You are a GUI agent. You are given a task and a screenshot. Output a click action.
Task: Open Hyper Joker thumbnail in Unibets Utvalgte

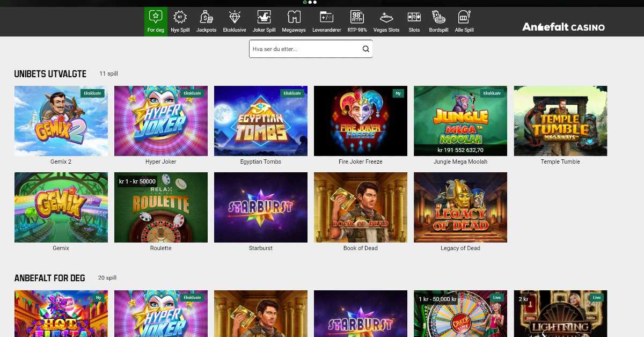pyautogui.click(x=161, y=121)
